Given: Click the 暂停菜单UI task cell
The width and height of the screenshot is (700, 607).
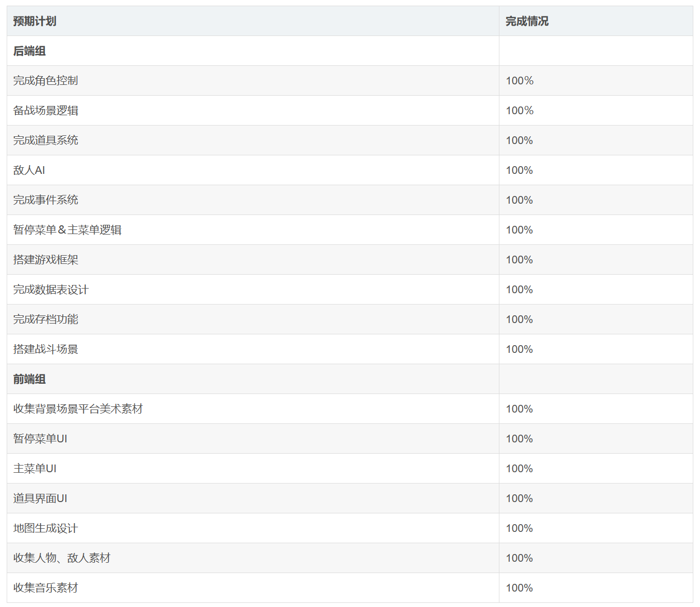Looking at the screenshot, I should point(40,439).
